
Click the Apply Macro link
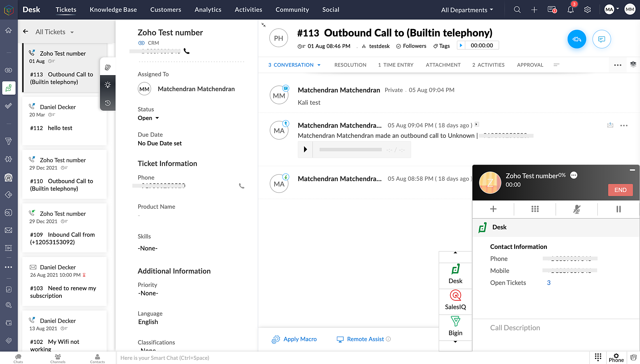[x=294, y=339]
